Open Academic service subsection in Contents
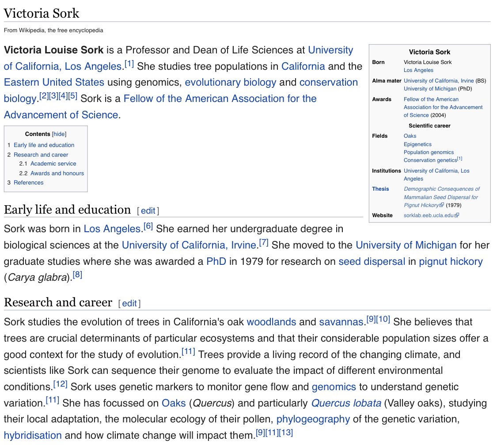This screenshot has width=497, height=448. (x=53, y=164)
